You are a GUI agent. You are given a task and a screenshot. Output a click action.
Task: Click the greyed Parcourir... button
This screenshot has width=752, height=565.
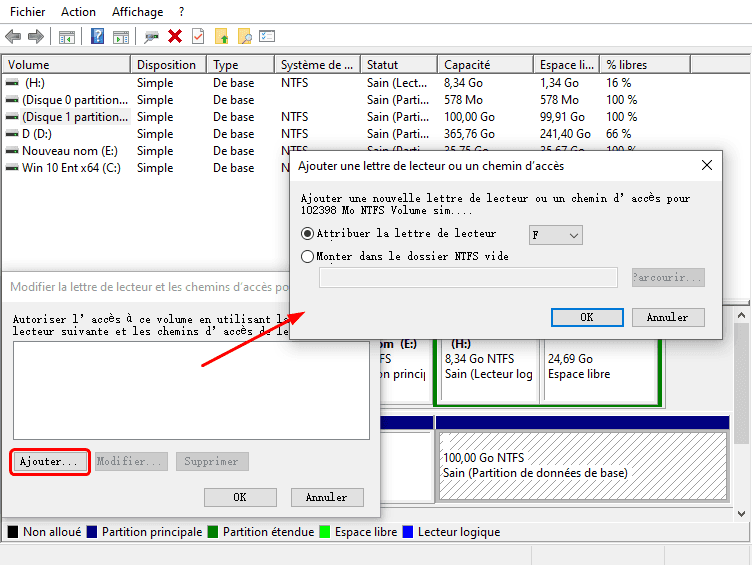coord(668,277)
